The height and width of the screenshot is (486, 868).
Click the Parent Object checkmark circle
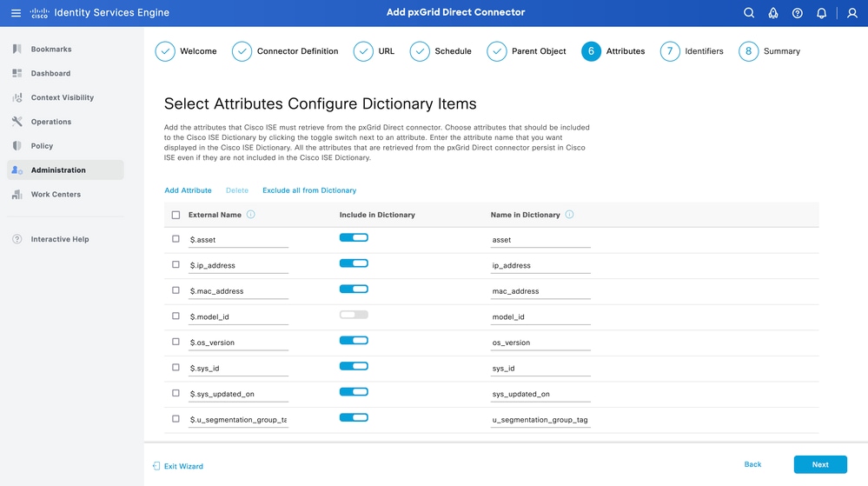(x=496, y=51)
